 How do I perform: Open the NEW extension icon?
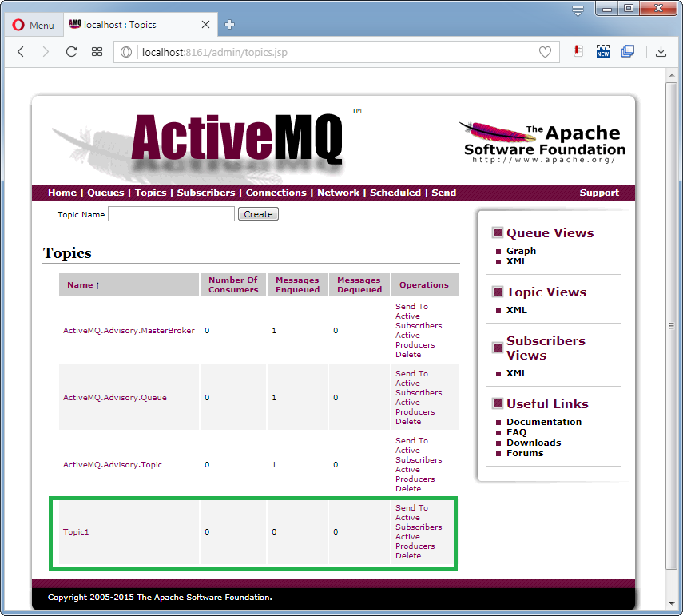pyautogui.click(x=603, y=51)
